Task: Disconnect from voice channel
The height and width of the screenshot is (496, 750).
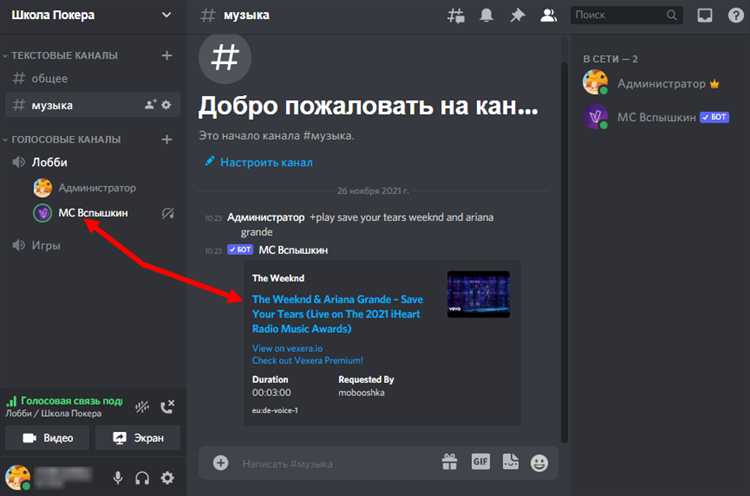Action: coord(167,407)
